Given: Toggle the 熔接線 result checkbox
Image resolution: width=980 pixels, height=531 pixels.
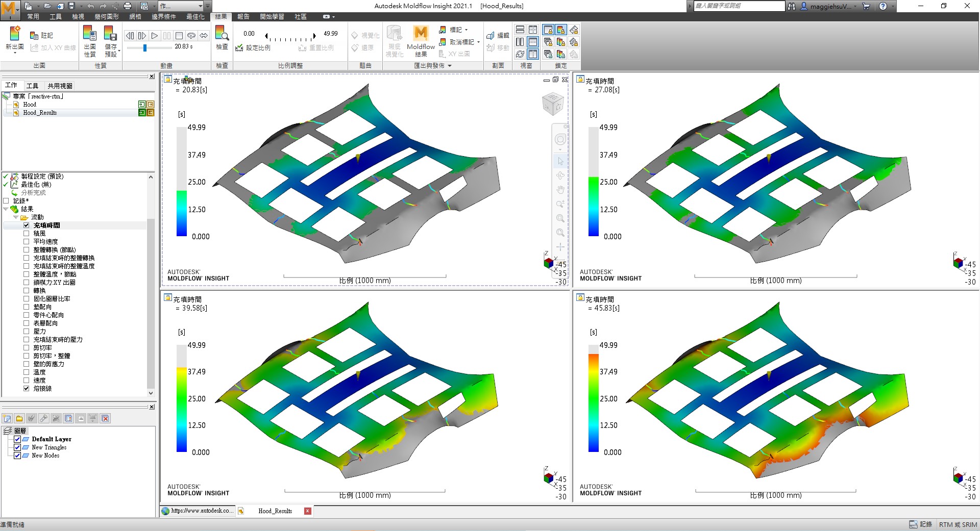Looking at the screenshot, I should click(27, 388).
